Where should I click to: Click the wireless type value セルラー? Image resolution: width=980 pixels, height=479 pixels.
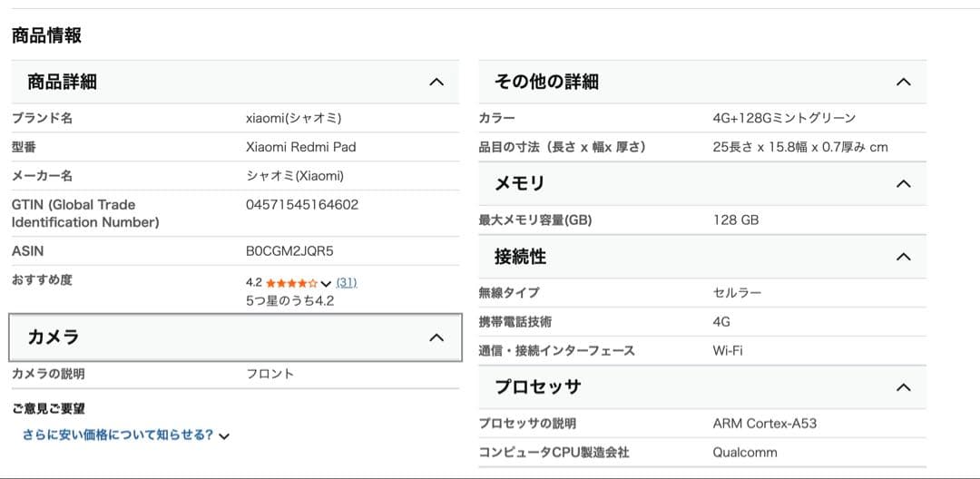(737, 293)
